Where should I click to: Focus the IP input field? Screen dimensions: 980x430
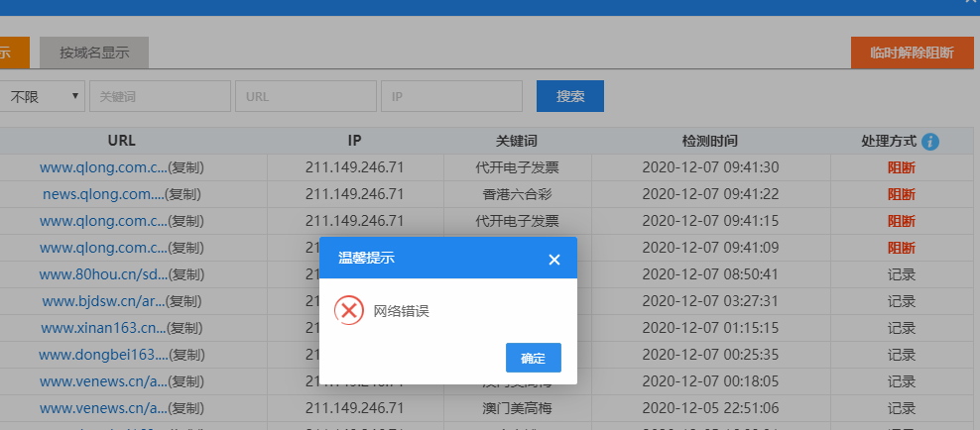tap(450, 96)
